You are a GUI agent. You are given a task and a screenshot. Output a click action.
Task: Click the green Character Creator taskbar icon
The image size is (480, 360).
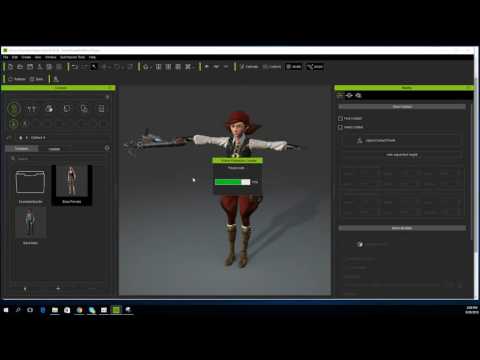tap(116, 310)
